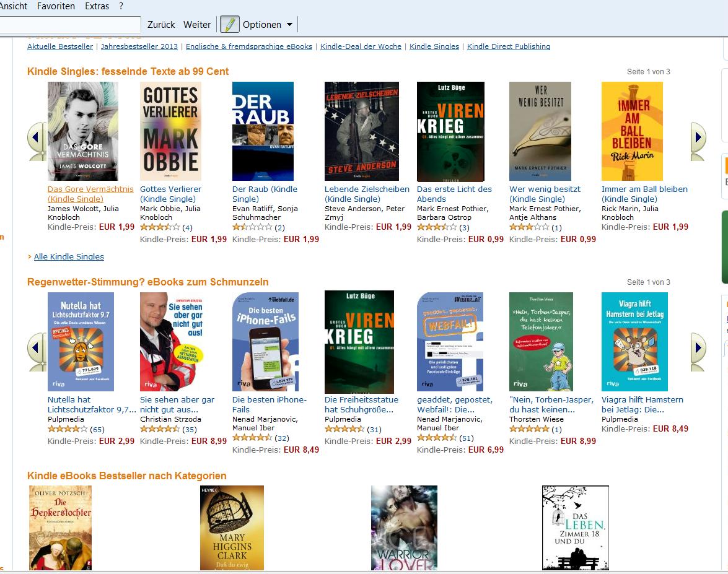Open Englische & fremdsprachige eBooks link
The height and width of the screenshot is (574, 728).
249,46
